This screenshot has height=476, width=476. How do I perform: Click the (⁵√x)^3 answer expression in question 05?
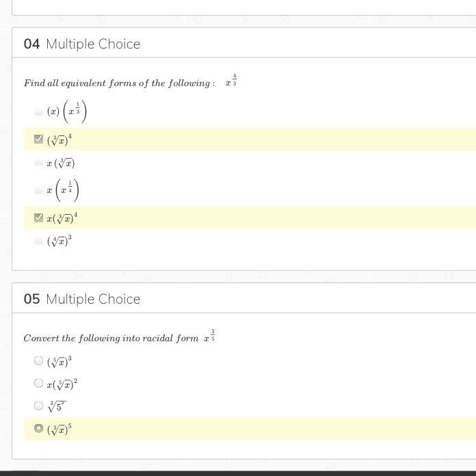tap(59, 360)
